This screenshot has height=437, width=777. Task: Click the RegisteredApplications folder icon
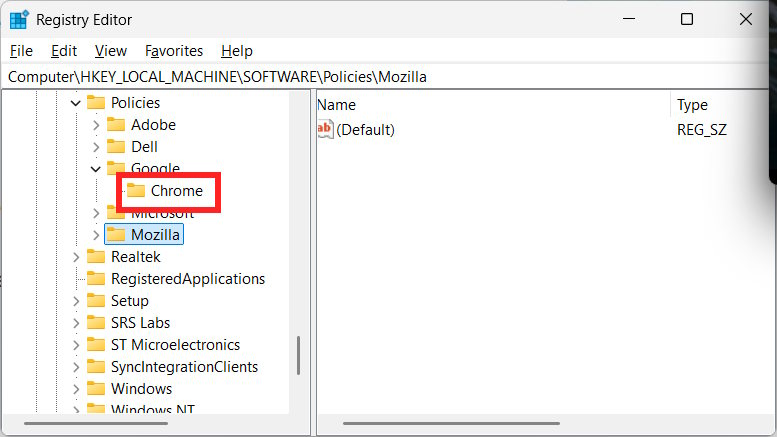pyautogui.click(x=96, y=278)
